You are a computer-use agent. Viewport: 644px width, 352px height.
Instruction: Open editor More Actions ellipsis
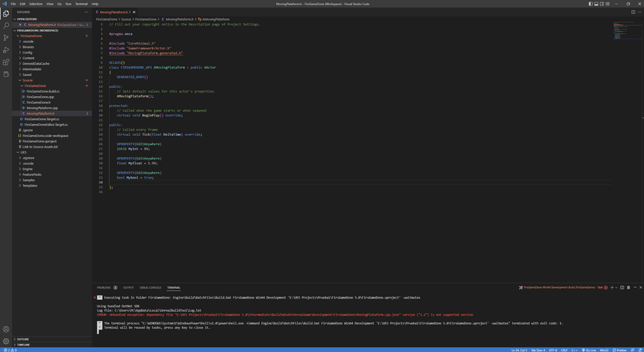[x=639, y=12]
